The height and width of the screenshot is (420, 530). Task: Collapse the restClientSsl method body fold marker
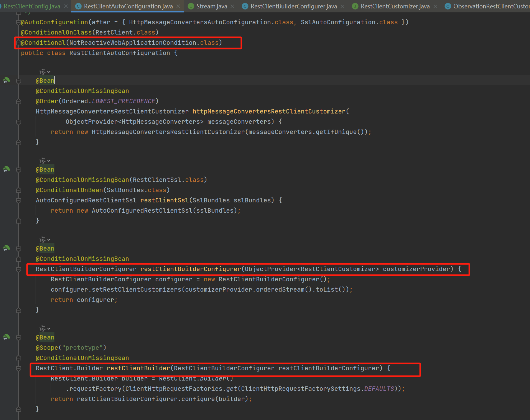[18, 201]
